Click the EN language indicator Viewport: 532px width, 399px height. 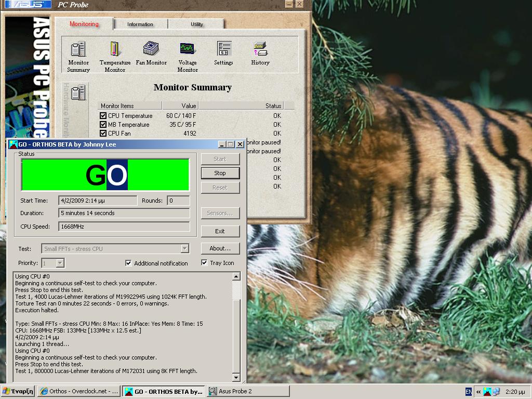point(469,392)
